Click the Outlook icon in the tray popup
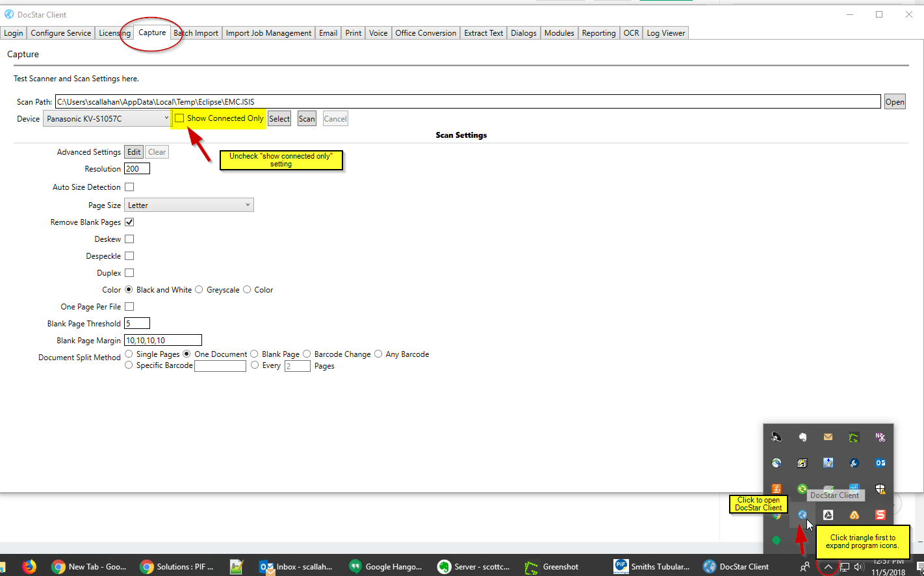The height and width of the screenshot is (576, 924). [880, 463]
